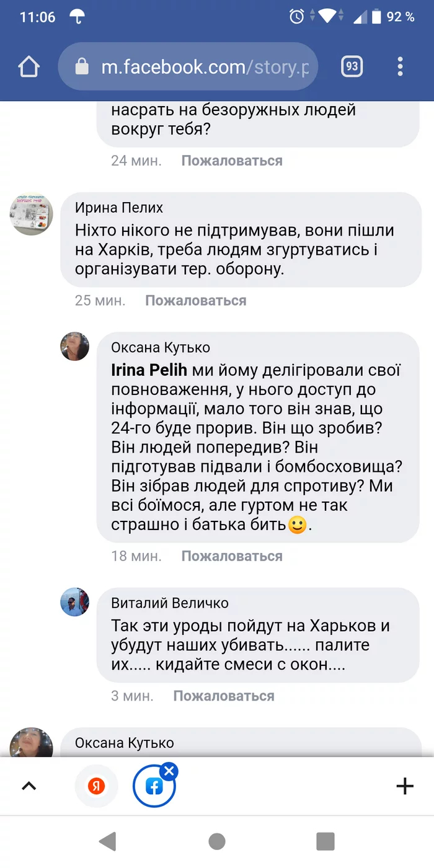Tap the browser home icon
Screen dimensions: 434x868
[29, 66]
